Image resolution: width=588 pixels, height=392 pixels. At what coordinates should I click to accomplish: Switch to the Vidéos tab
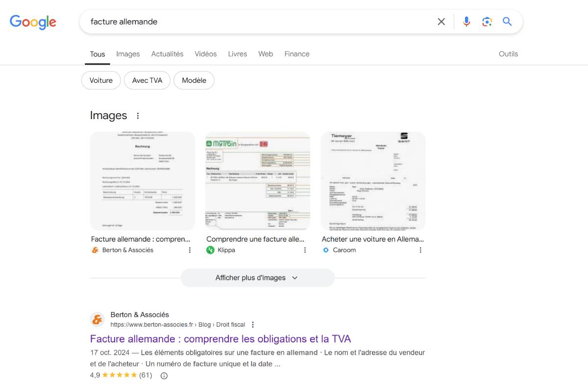[205, 54]
